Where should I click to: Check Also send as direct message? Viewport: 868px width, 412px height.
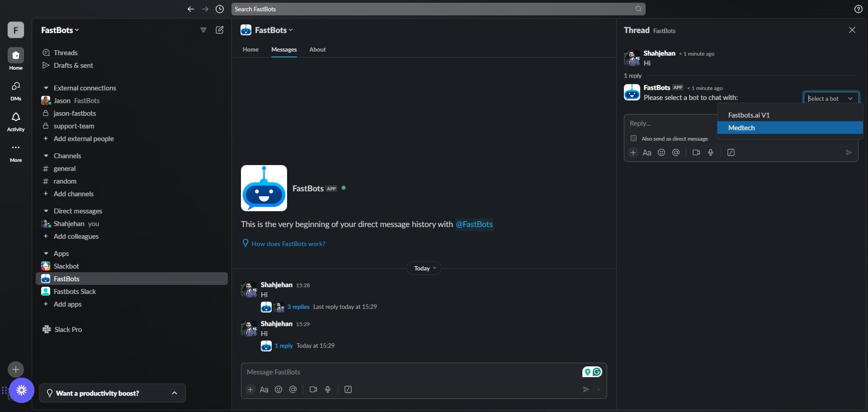pyautogui.click(x=633, y=138)
